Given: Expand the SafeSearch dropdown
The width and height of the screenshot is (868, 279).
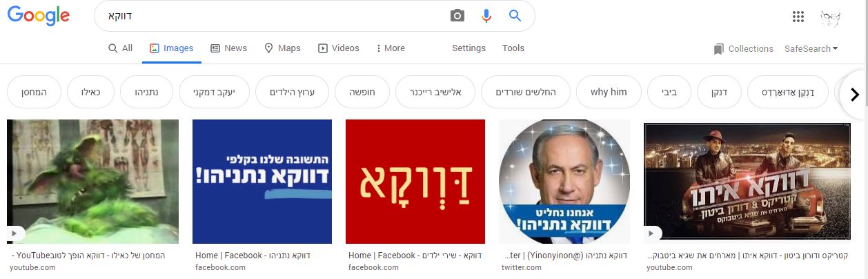Looking at the screenshot, I should point(811,48).
